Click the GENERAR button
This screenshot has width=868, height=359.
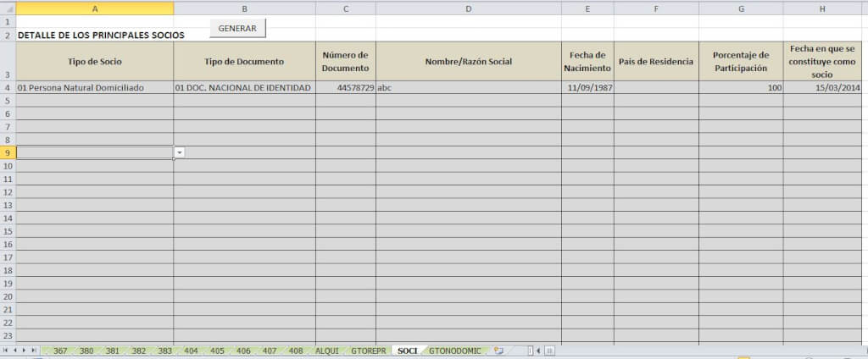click(x=237, y=28)
